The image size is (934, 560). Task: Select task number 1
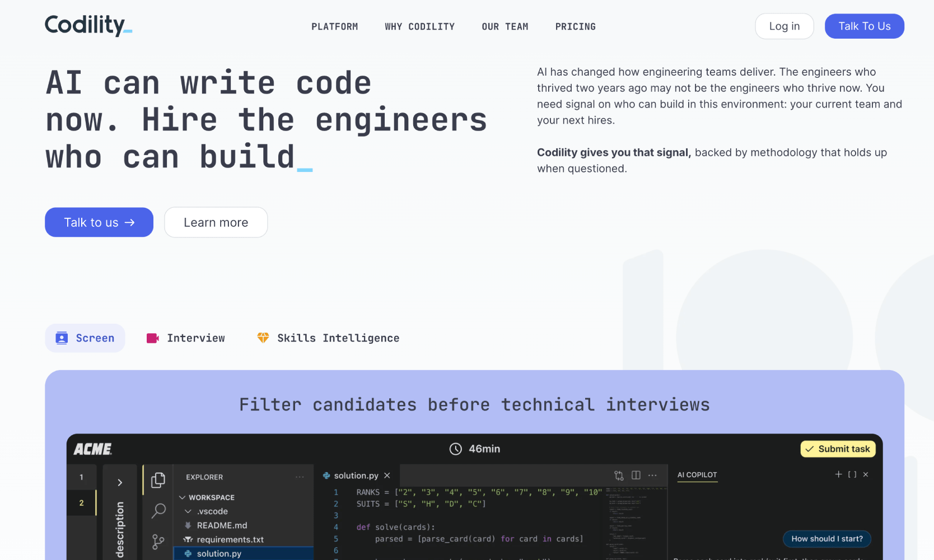(82, 477)
